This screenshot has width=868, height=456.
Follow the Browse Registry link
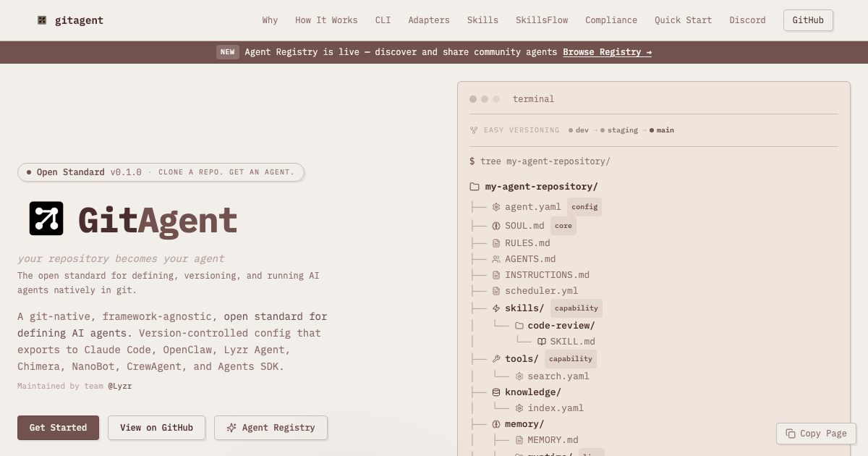coord(607,52)
